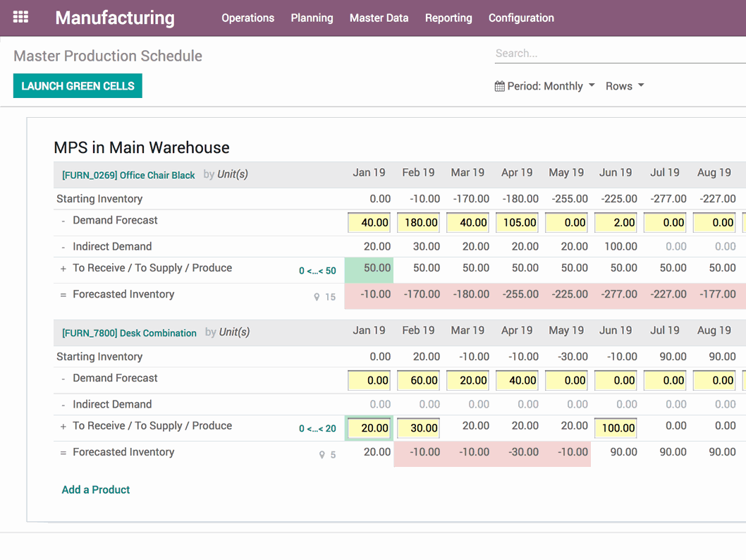Open the Planning menu
Viewport: 746px width, 560px height.
(x=312, y=18)
